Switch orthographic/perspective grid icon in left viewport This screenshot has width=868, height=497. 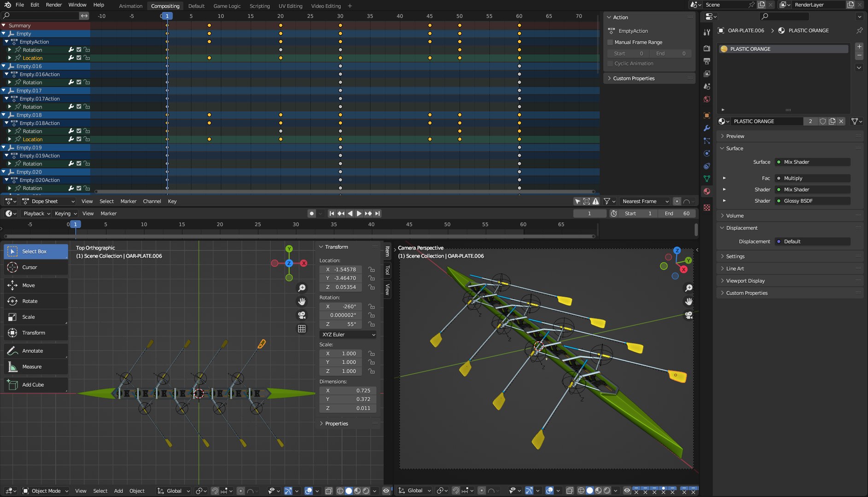click(x=302, y=329)
